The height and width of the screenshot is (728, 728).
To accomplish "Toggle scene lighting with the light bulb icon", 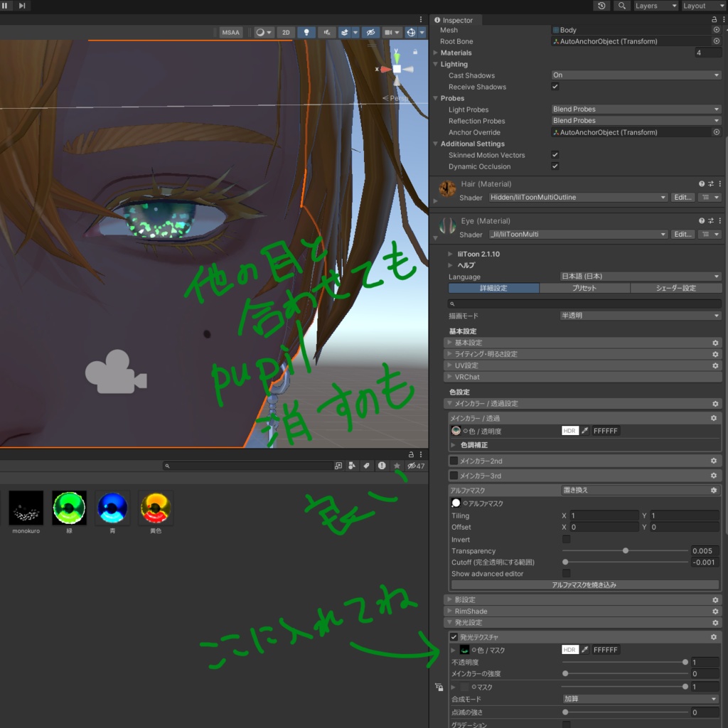I will [306, 32].
